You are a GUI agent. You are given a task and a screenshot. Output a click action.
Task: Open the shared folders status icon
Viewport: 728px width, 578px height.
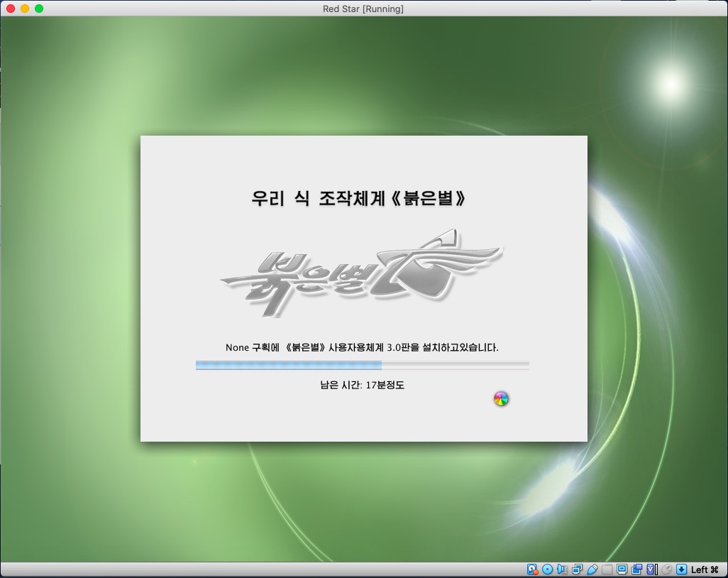click(607, 569)
